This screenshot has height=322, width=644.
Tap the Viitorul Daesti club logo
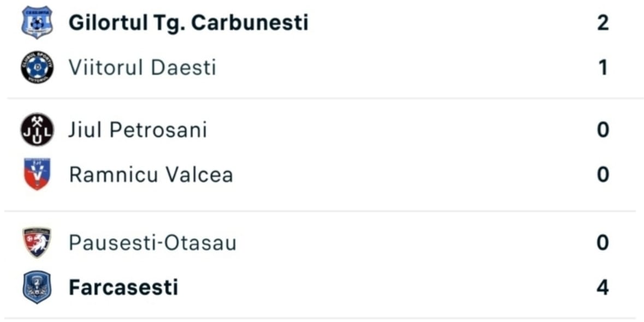tap(37, 67)
